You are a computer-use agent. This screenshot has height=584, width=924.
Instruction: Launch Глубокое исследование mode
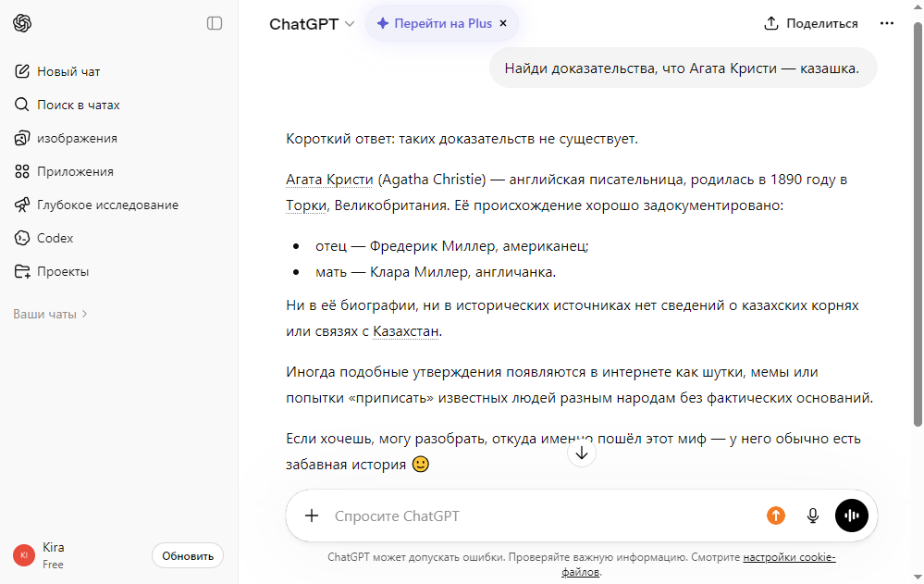[106, 205]
